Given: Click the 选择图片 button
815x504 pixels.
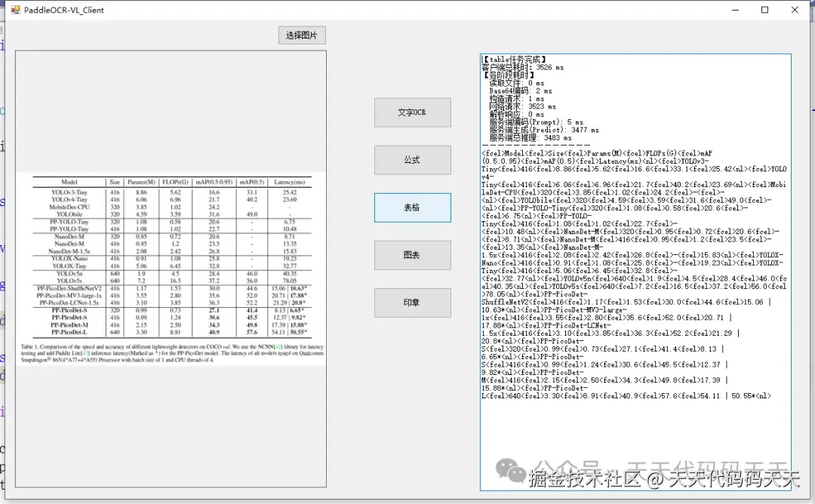Looking at the screenshot, I should 302,35.
